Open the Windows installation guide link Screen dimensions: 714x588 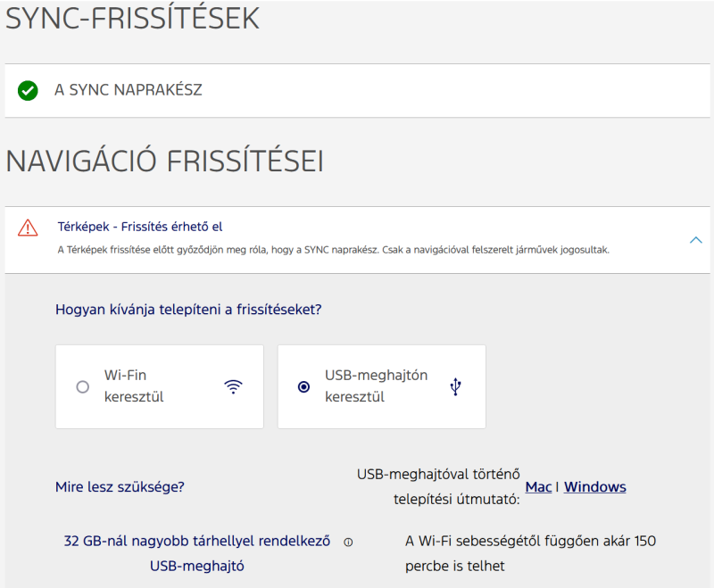(595, 487)
